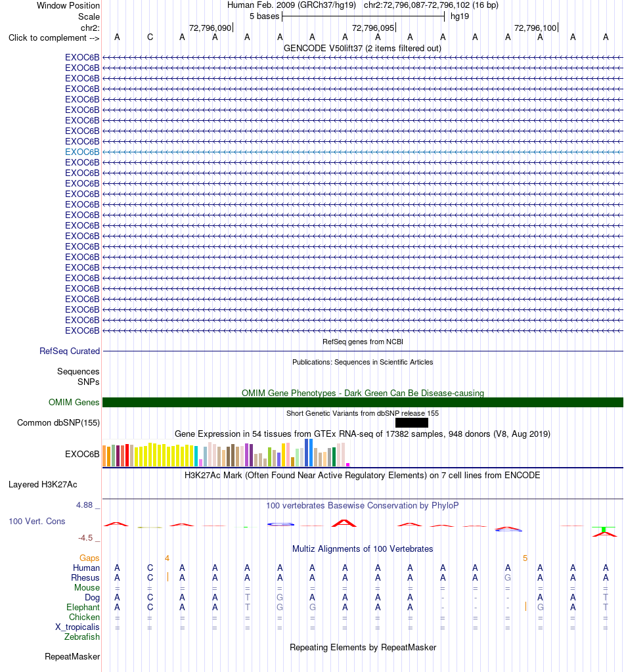Image resolution: width=624 pixels, height=672 pixels.
Task: Click the -4.5 PhyloP lower scale value
Action: click(x=85, y=538)
